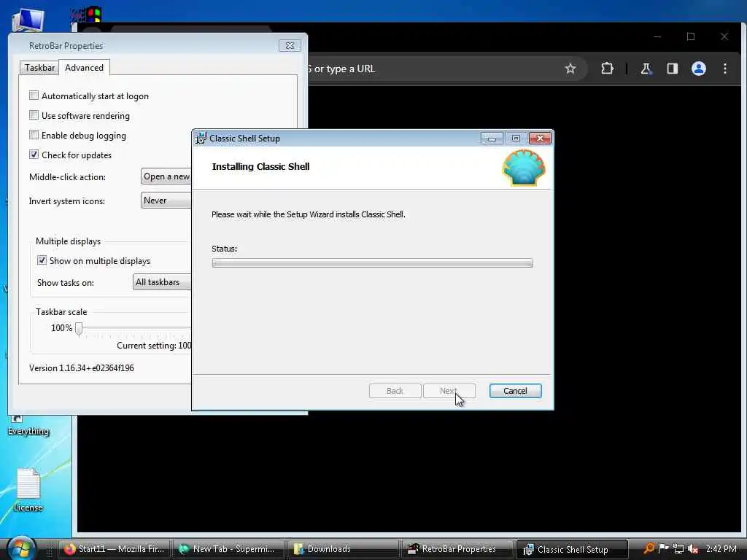Viewport: 747px width, 560px height.
Task: Click the magnifier search tray icon
Action: [x=649, y=548]
